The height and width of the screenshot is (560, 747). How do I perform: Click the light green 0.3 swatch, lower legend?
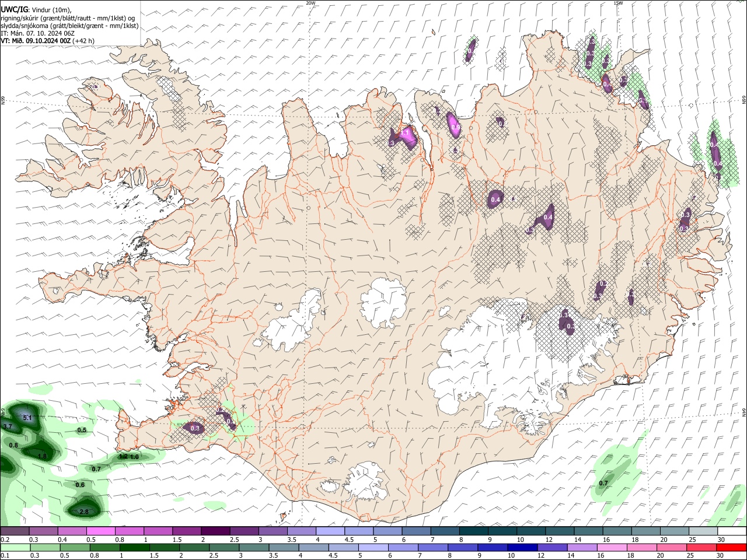click(45, 548)
